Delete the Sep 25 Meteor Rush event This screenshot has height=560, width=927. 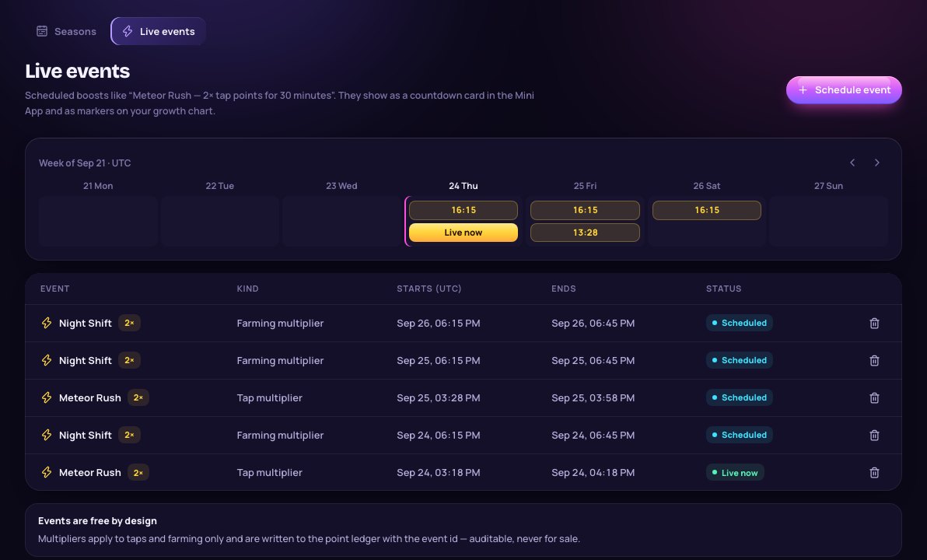click(x=874, y=397)
